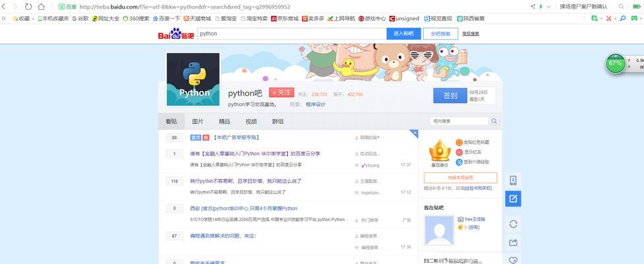Click the user avatar under 我在贴吧
Screen dimensions: 644x264
click(x=439, y=230)
